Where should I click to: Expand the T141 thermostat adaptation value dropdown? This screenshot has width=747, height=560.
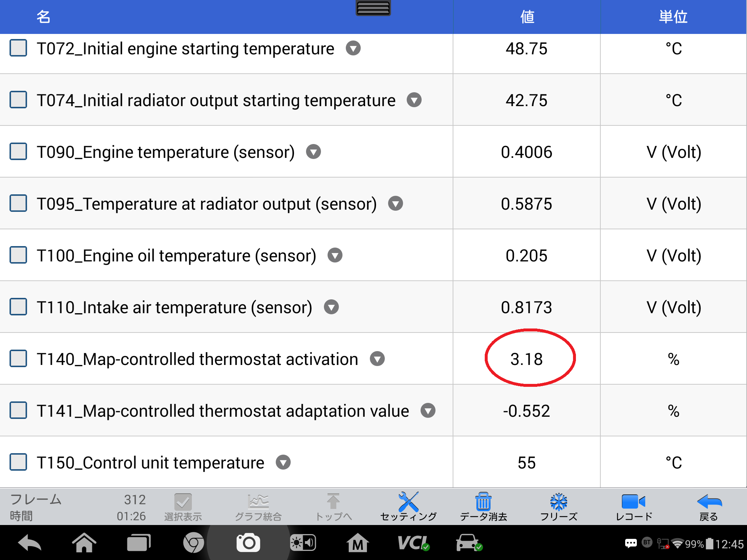[428, 411]
